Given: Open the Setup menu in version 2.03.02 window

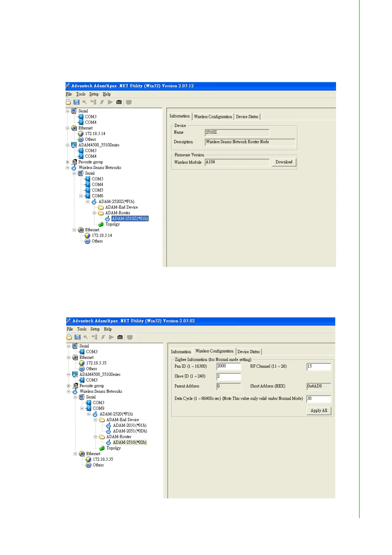Looking at the screenshot, I should [95, 329].
